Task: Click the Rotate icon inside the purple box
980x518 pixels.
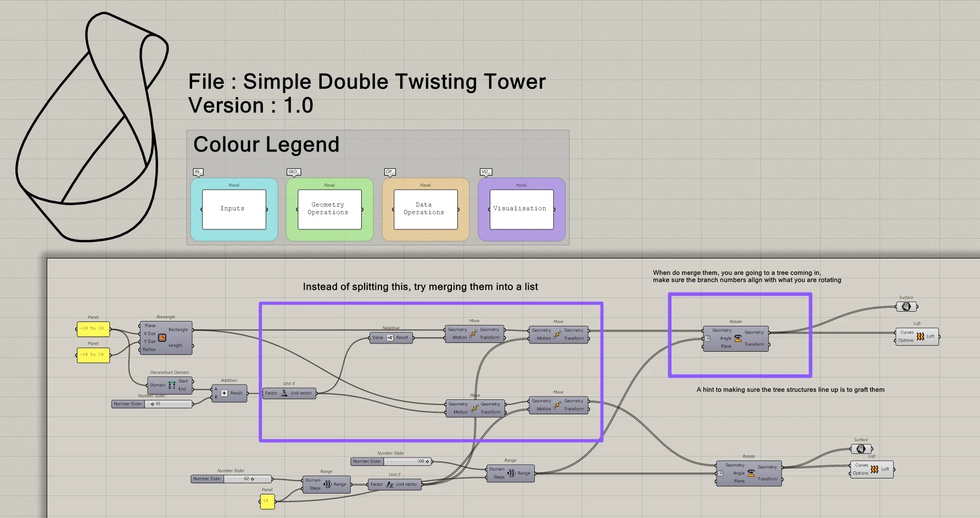Action: (x=738, y=338)
